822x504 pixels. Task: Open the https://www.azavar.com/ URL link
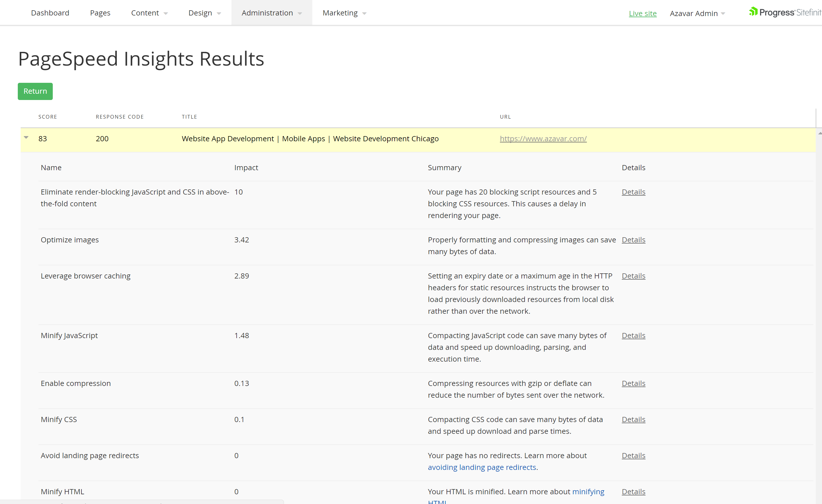543,139
